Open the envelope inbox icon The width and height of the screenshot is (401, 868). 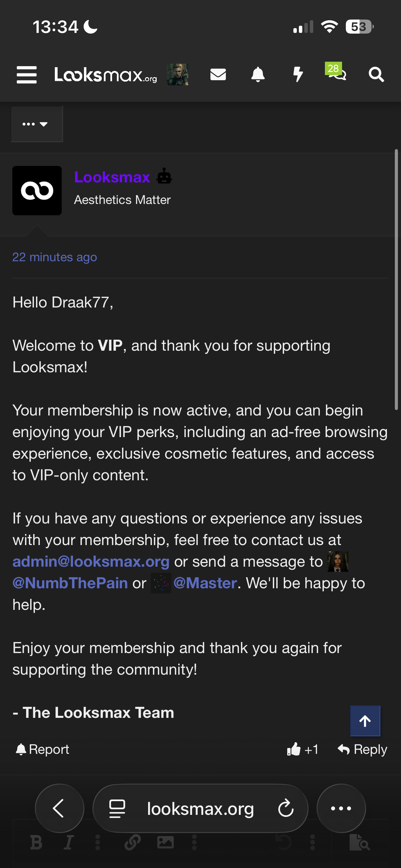point(218,74)
